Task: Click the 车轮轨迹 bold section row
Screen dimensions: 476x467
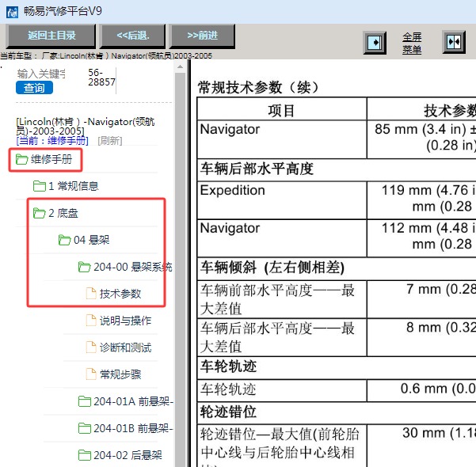Action: 337,367
